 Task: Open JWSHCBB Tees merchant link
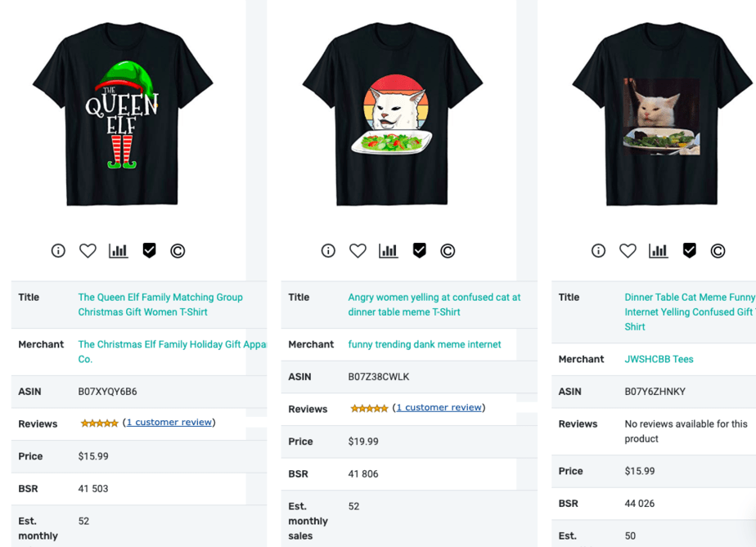tap(659, 359)
